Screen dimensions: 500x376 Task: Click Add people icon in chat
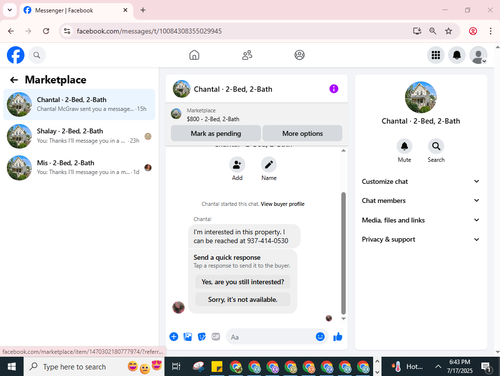pyautogui.click(x=237, y=165)
